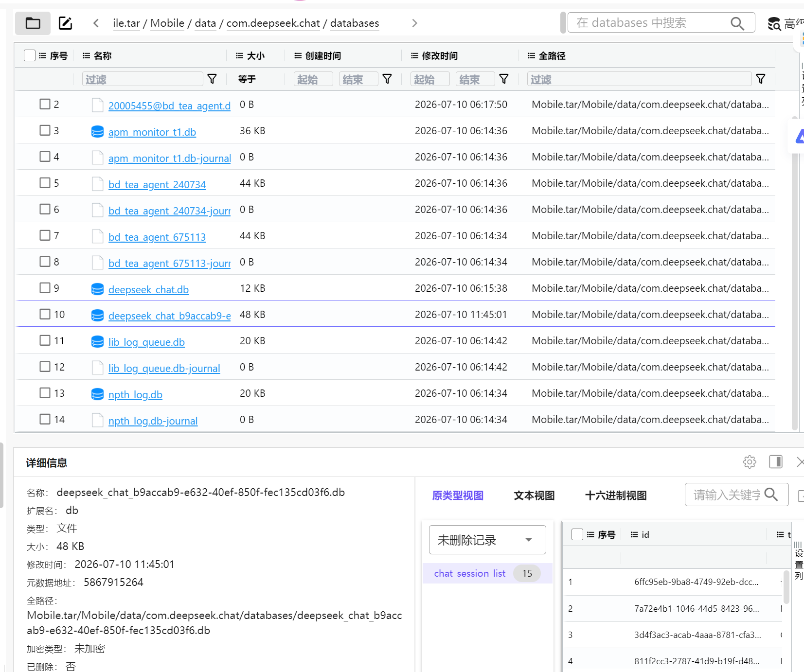Go back with the left chevron
Screen dimensions: 804x672
coord(96,23)
